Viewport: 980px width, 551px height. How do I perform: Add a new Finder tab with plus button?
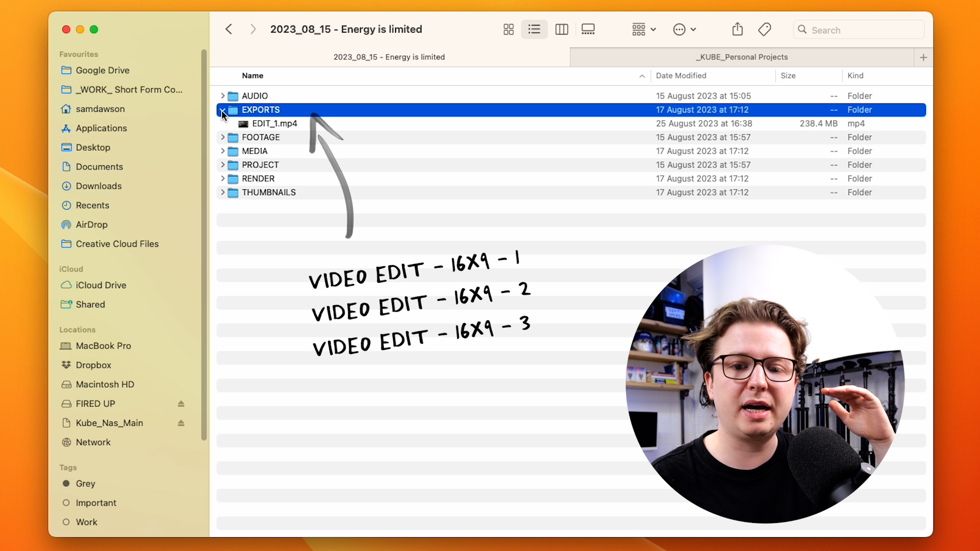(923, 57)
